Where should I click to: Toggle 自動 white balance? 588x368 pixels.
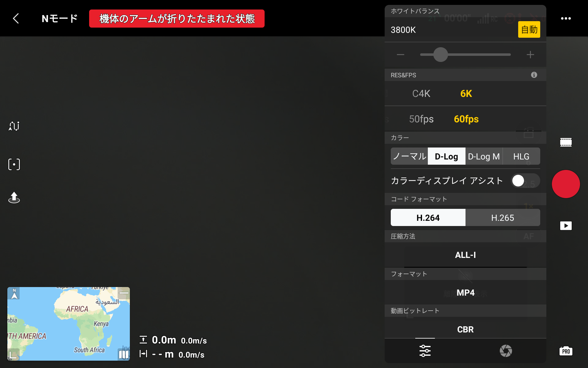[529, 29]
